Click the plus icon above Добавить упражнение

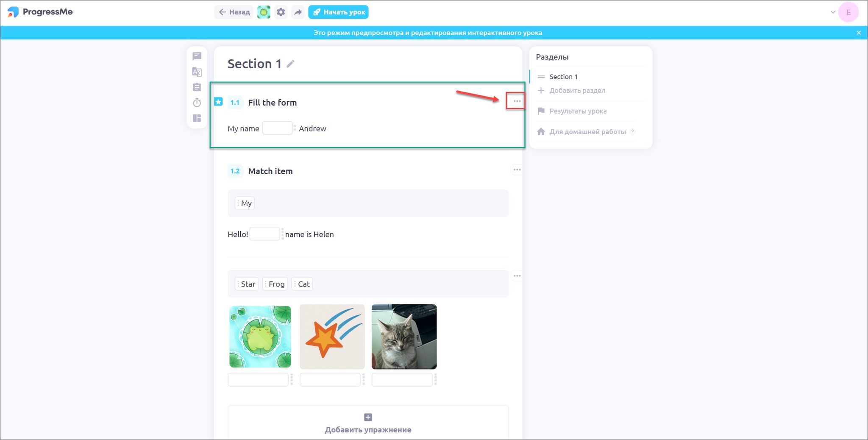pyautogui.click(x=368, y=417)
